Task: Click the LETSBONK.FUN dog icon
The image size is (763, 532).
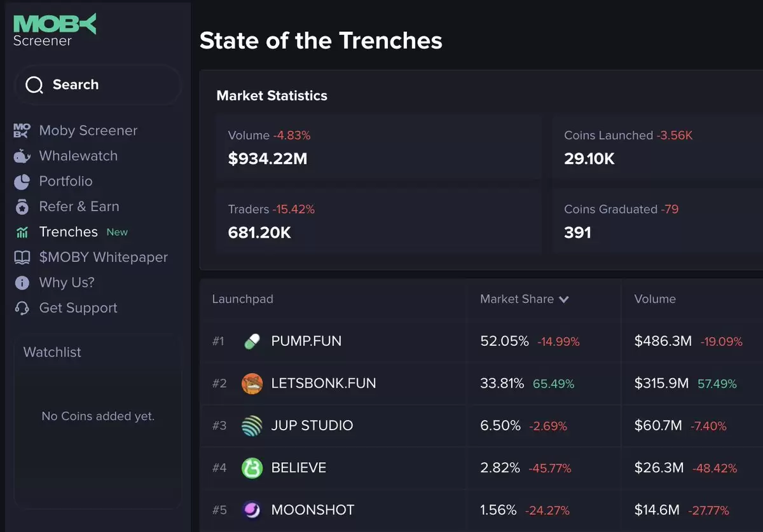Action: (252, 383)
